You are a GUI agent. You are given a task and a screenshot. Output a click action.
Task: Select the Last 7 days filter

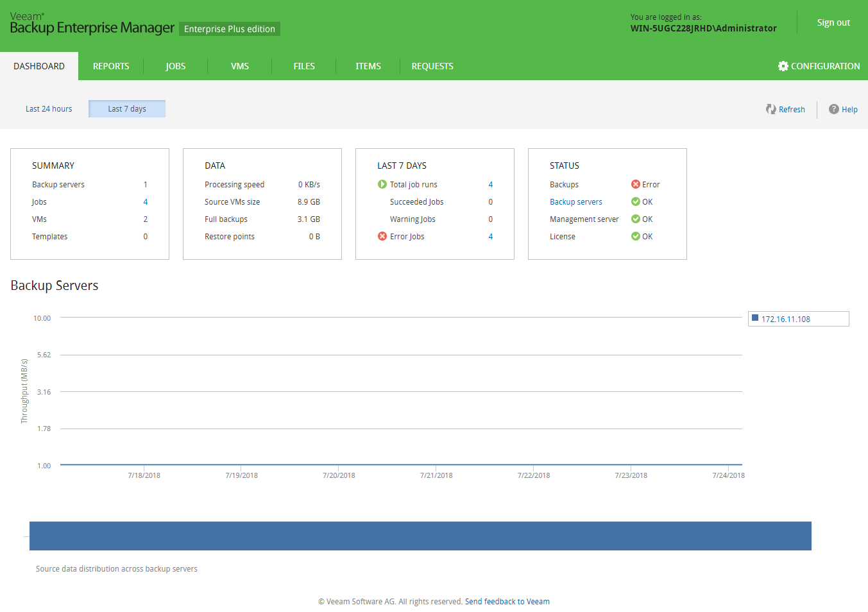127,109
